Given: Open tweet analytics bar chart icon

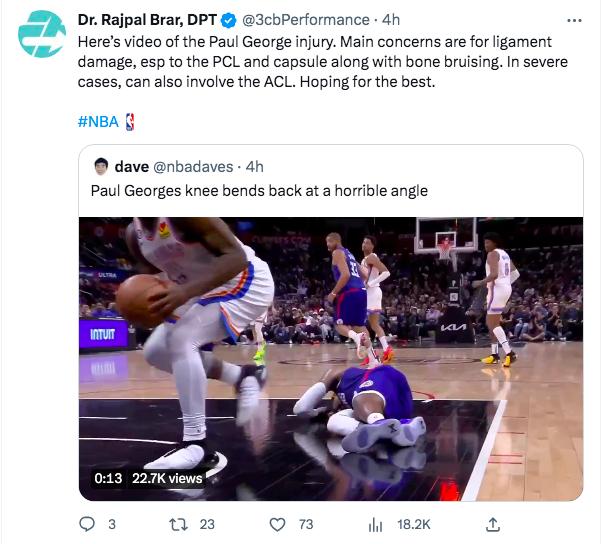Looking at the screenshot, I should (x=375, y=524).
